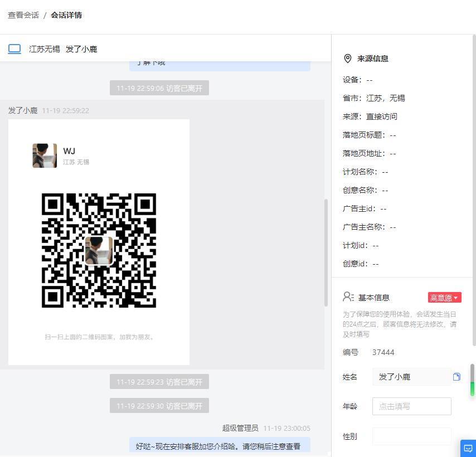Click the 创意id entry
The width and height of the screenshot is (476, 457).
pos(360,264)
